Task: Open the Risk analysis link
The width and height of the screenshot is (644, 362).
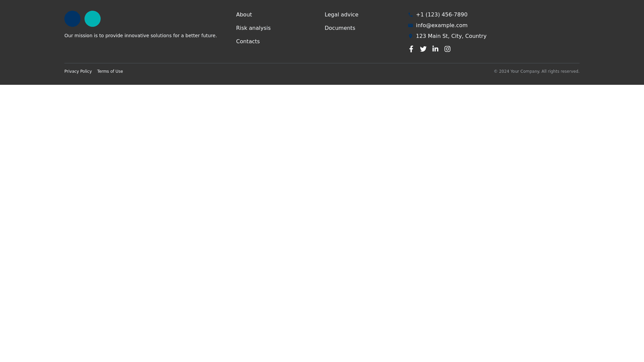Action: point(253,28)
